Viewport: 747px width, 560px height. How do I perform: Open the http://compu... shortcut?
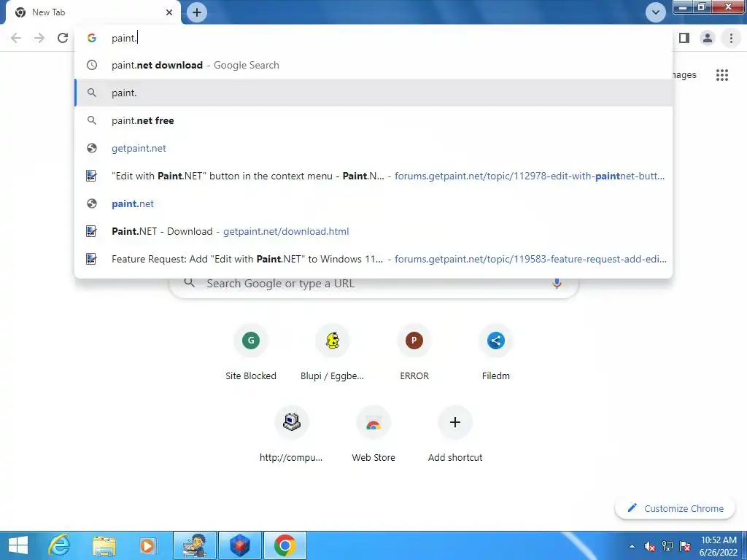(x=292, y=435)
